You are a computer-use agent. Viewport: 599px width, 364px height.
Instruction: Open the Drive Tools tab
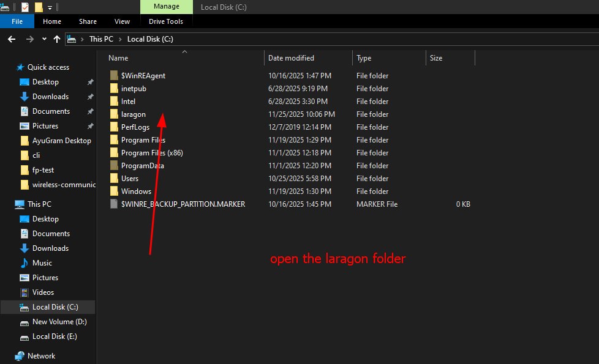(166, 21)
